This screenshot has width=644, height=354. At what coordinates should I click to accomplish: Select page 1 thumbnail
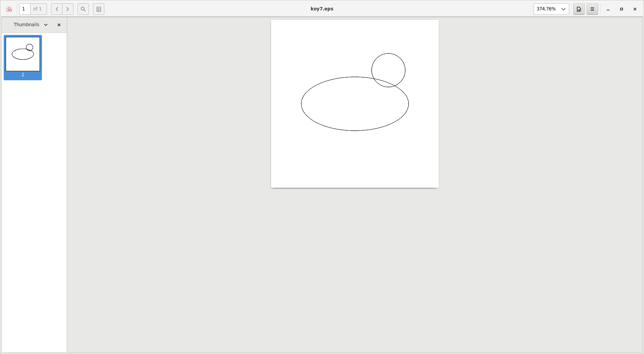point(23,57)
